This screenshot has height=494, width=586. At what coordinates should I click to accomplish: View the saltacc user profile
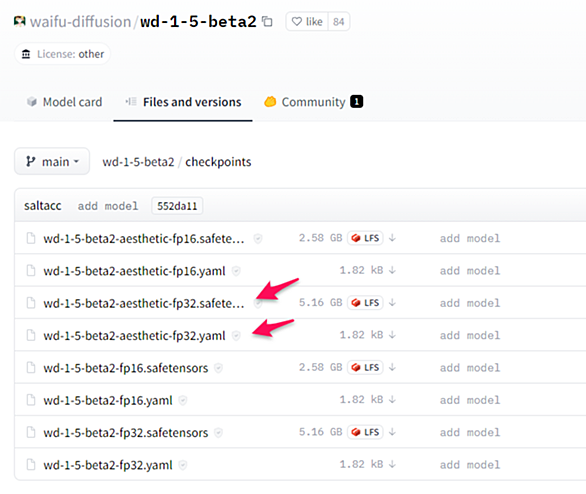point(43,206)
